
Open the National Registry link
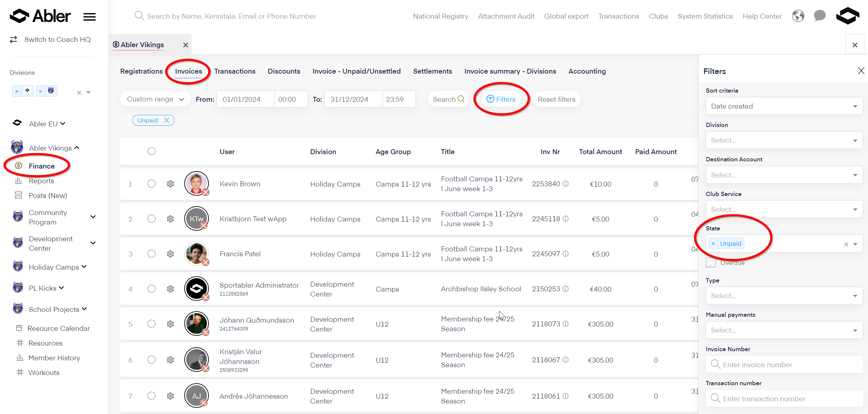coord(441,16)
